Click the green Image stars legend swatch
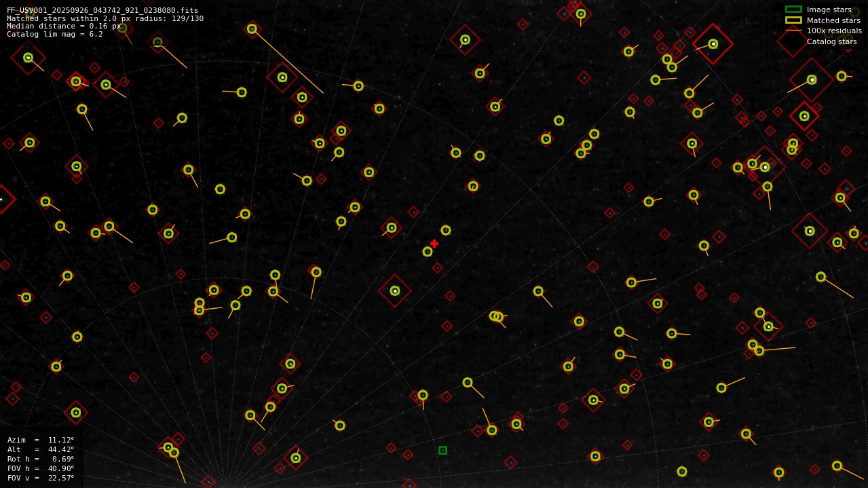The image size is (868, 488). coord(793,10)
